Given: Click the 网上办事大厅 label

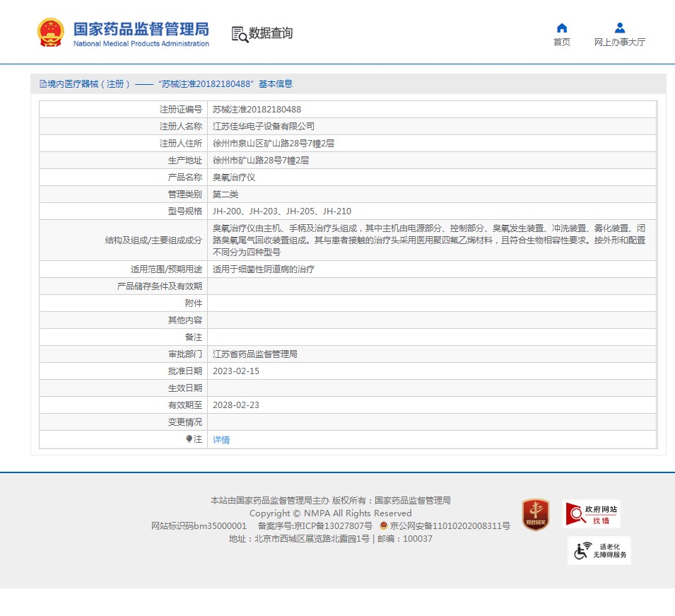Looking at the screenshot, I should (x=620, y=42).
